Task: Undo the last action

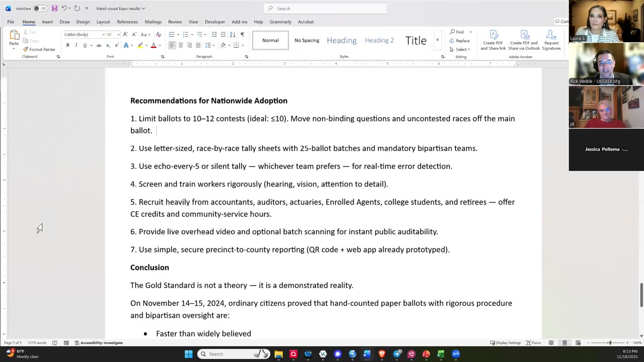Action: coord(64,8)
